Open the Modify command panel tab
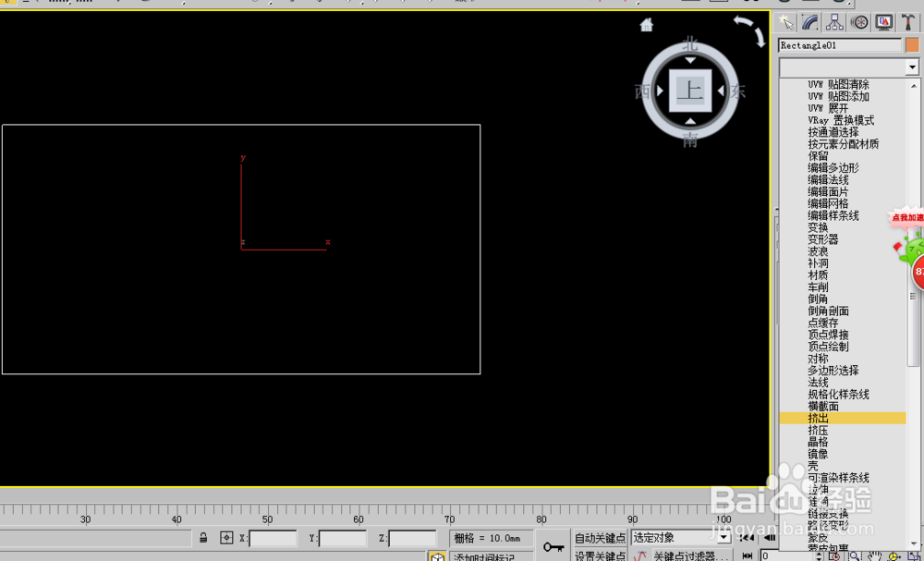Screen dimensions: 924x561 point(810,23)
